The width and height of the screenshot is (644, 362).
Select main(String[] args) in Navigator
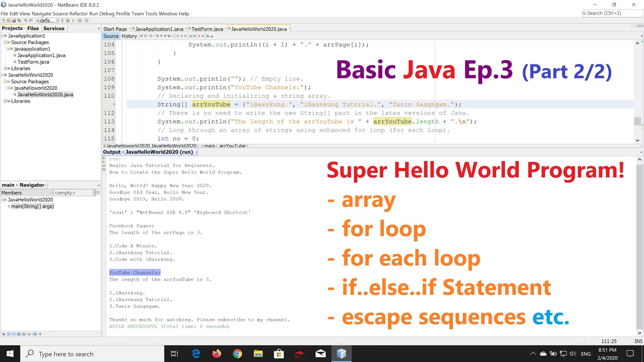[32, 206]
